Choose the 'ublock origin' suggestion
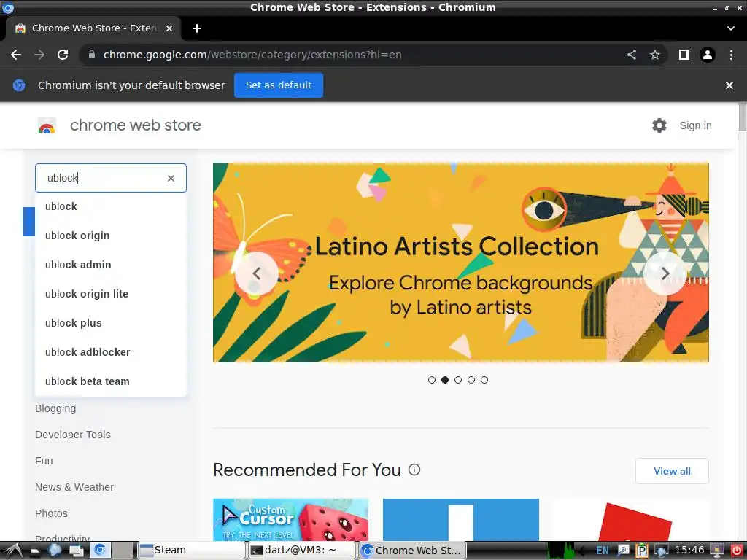The width and height of the screenshot is (747, 560). [x=111, y=236]
